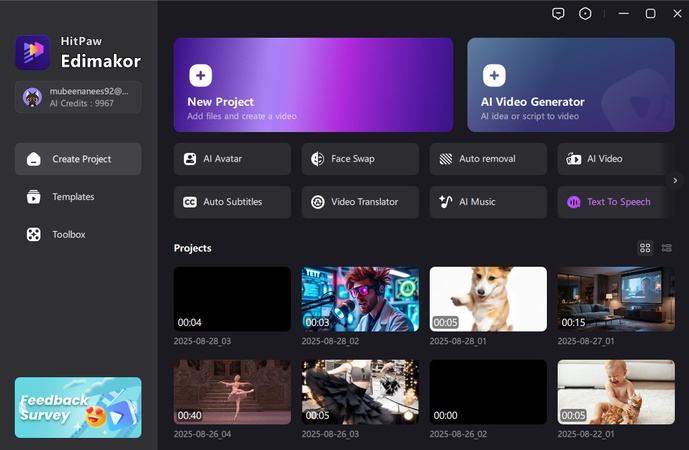Launch the Face Swap tool
Viewport: 689px width, 450px height.
click(x=360, y=159)
